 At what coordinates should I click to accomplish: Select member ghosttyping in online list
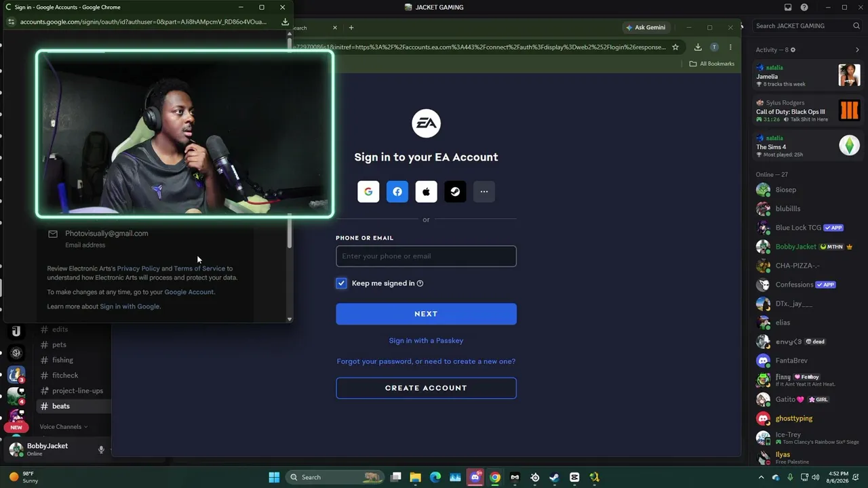(807, 418)
